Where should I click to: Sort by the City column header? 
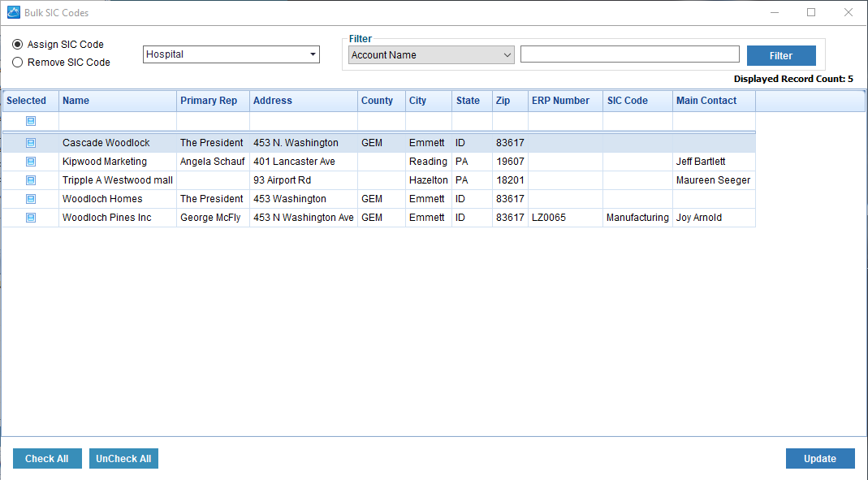click(x=429, y=101)
